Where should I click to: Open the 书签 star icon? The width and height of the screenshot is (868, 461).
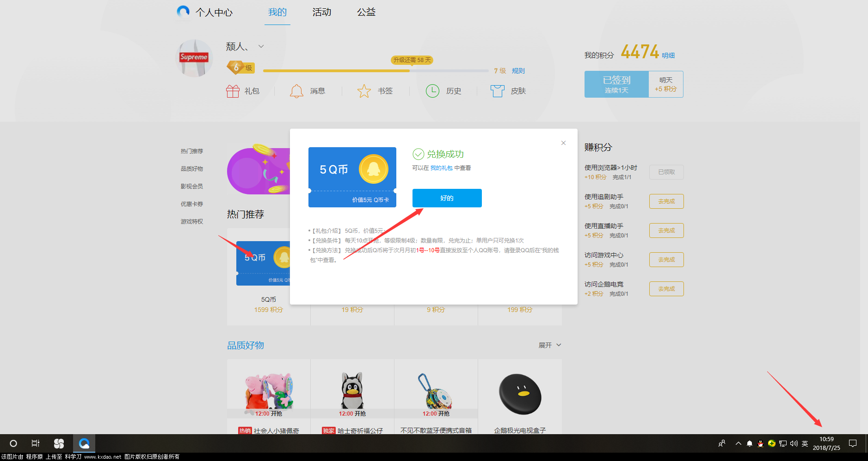pos(364,91)
